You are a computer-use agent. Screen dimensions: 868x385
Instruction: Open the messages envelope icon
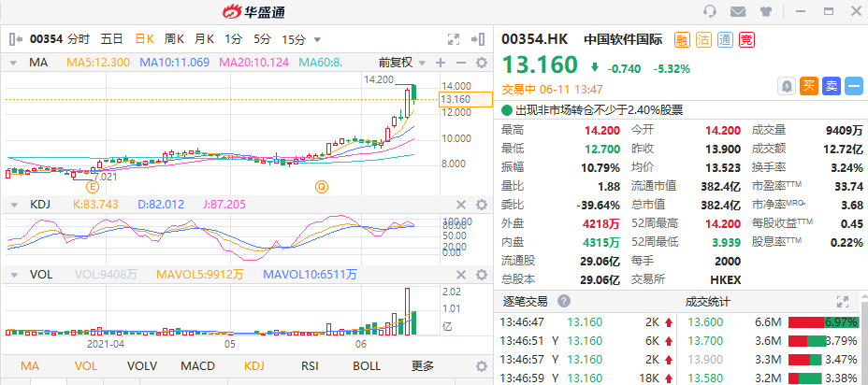pos(738,11)
